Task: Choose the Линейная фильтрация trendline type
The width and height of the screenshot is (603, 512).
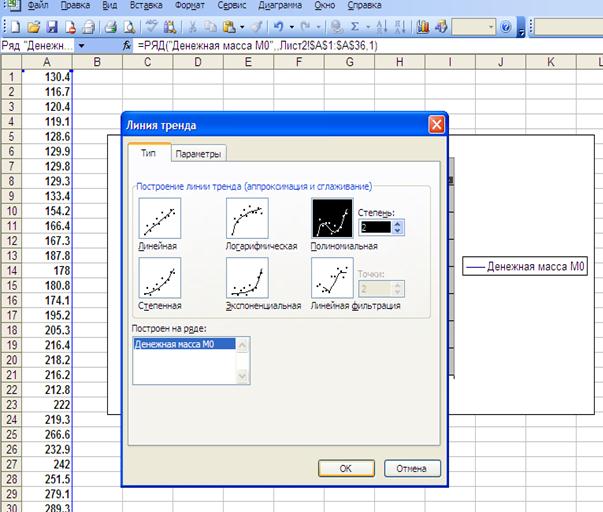Action: point(332,278)
